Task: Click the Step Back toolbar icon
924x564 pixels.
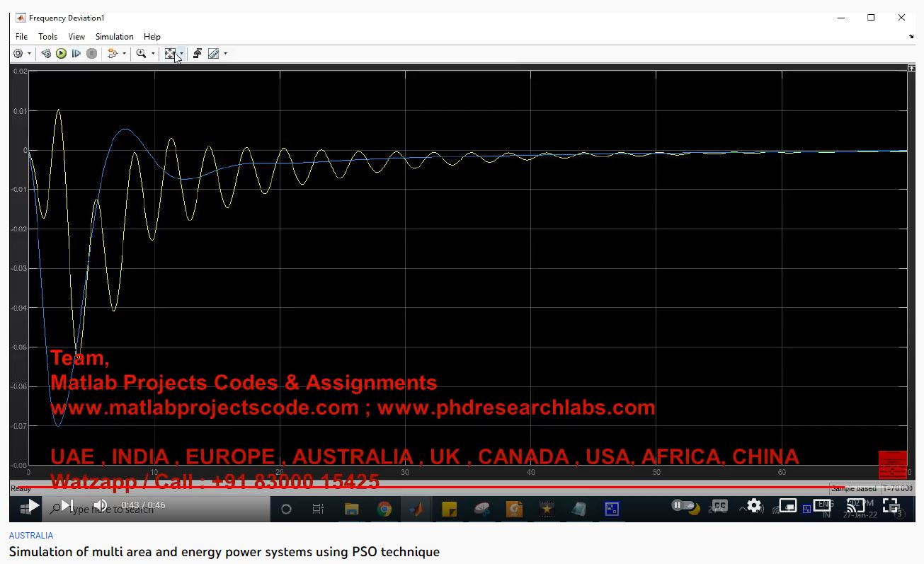Action: click(x=46, y=54)
